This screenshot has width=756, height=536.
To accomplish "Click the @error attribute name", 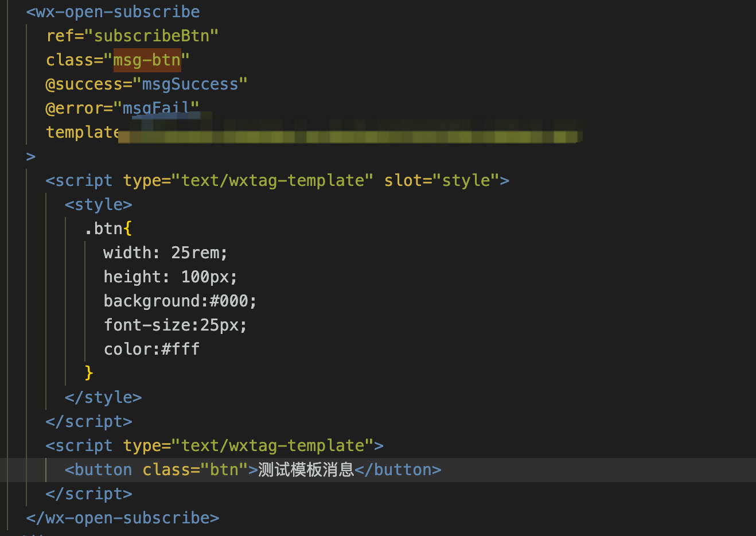I will tap(75, 108).
